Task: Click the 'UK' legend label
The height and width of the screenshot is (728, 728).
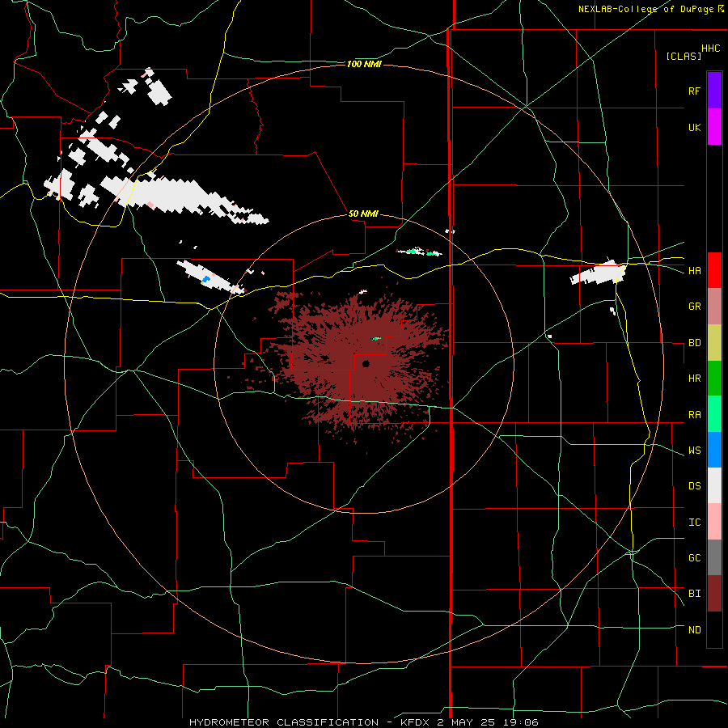Action: click(694, 127)
